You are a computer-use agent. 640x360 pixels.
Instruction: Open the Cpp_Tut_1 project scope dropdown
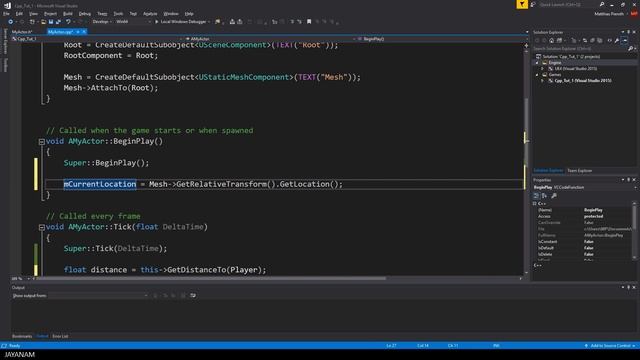click(96, 39)
